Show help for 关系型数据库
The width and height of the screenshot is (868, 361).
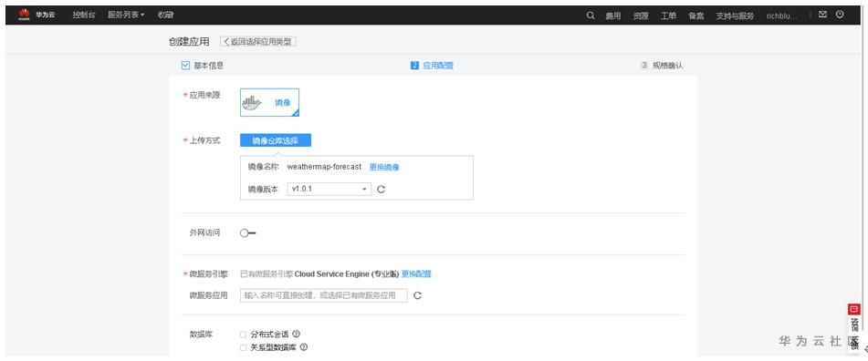click(303, 347)
